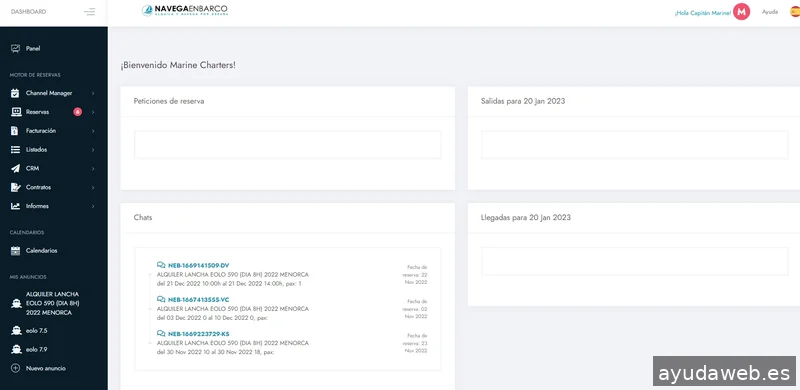Screen dimensions: 800x390
Task: Click 'Salidas para 20 Jan 2023' heading
Action: click(523, 101)
